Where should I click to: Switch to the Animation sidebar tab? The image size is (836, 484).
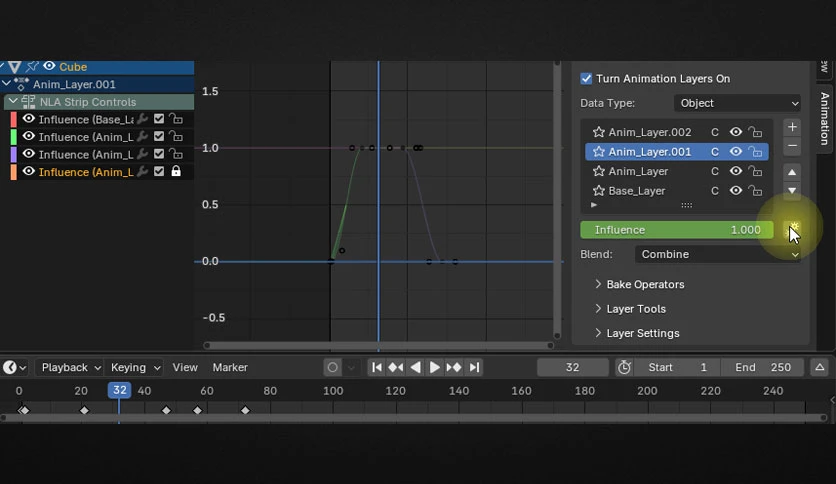click(824, 118)
